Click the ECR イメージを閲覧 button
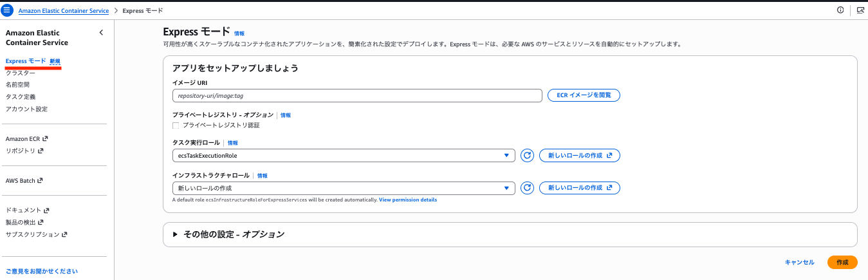Screen dimensions: 868x280 584,95
